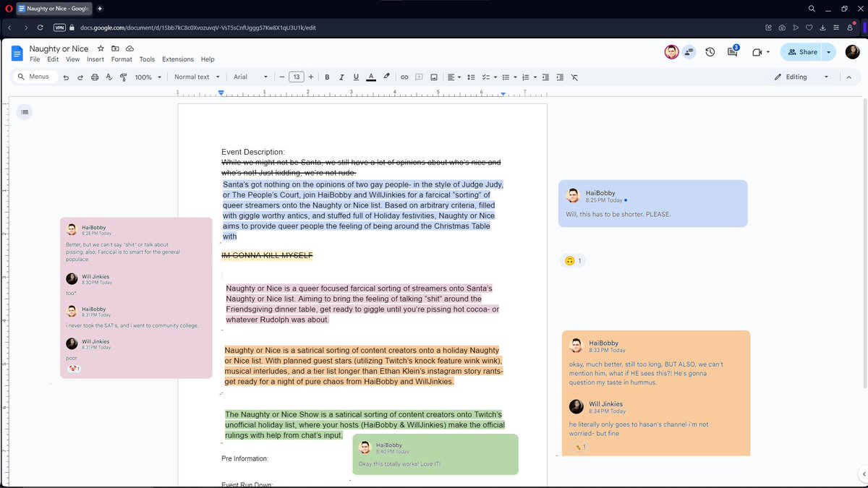The width and height of the screenshot is (868, 488).
Task: Open the Editing mode dropdown
Action: point(801,77)
